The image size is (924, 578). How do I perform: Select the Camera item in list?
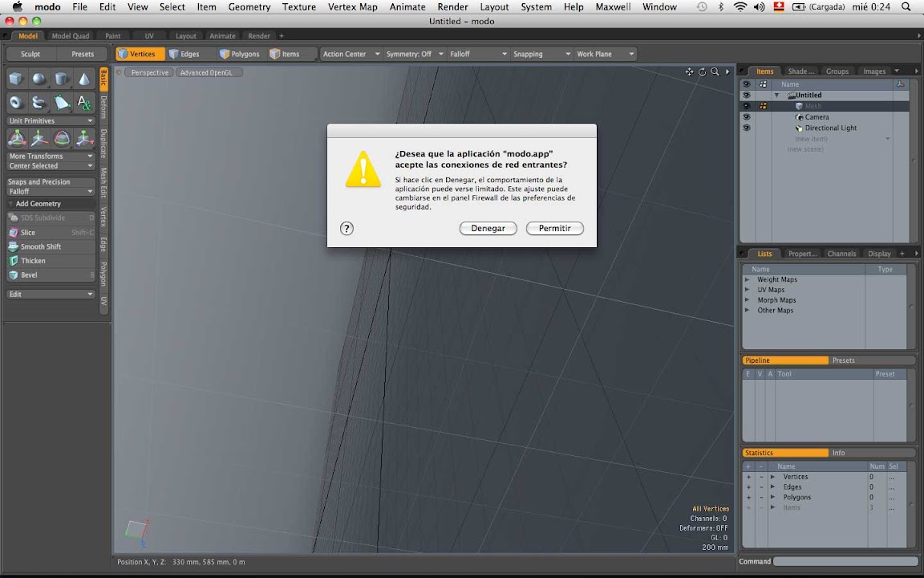click(x=817, y=116)
